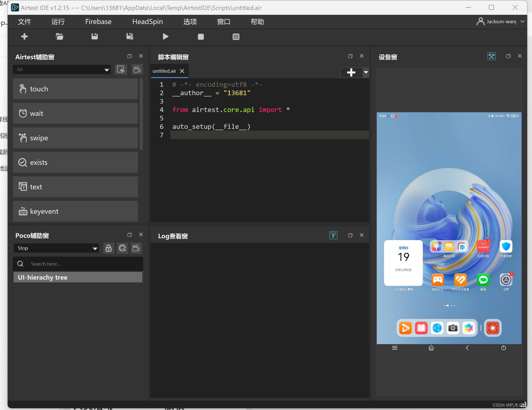
Task: Click the Log filter funnel icon
Action: coord(333,235)
